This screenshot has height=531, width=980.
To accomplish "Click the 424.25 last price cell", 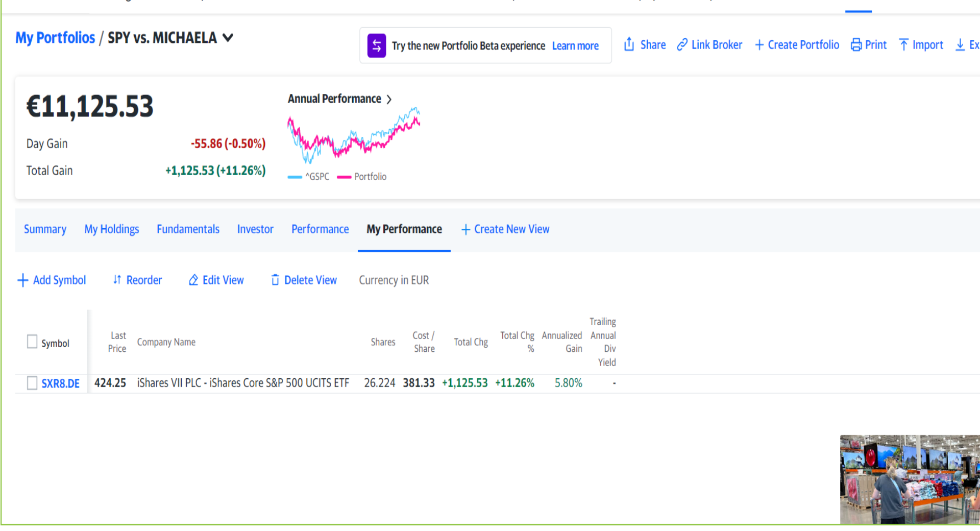I will coord(110,383).
